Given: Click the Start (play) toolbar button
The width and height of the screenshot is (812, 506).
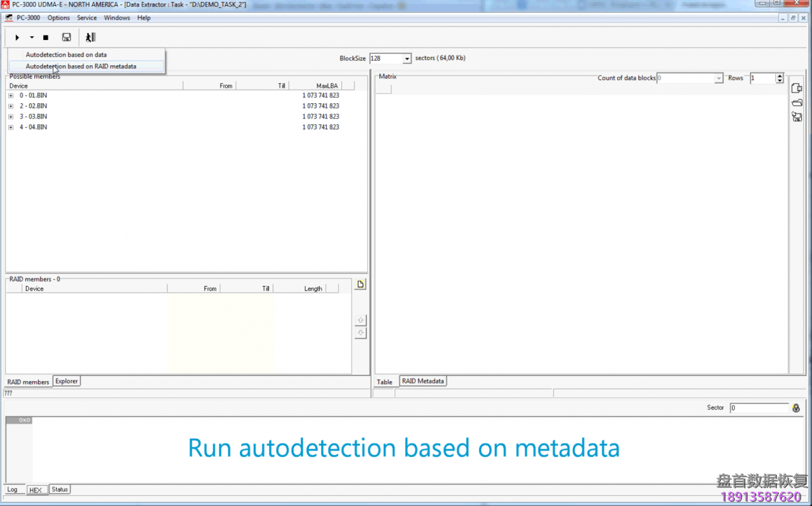Looking at the screenshot, I should (x=17, y=37).
